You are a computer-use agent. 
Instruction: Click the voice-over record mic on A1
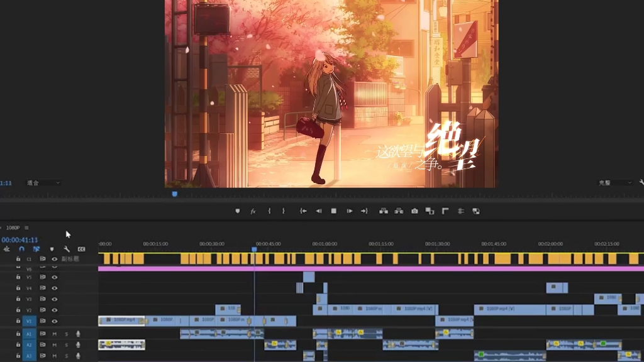[78, 334]
